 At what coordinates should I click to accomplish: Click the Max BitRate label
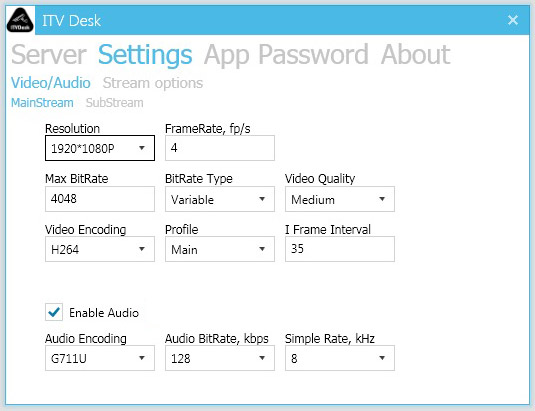point(76,179)
